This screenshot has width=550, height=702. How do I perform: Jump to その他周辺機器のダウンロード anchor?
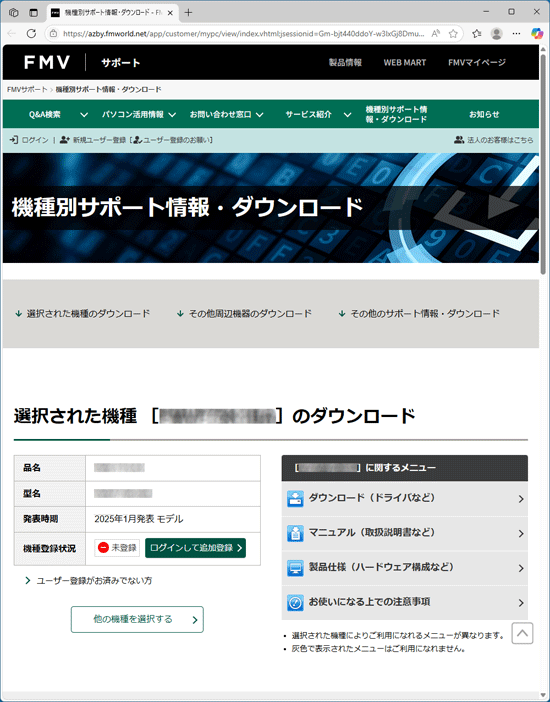click(250, 314)
